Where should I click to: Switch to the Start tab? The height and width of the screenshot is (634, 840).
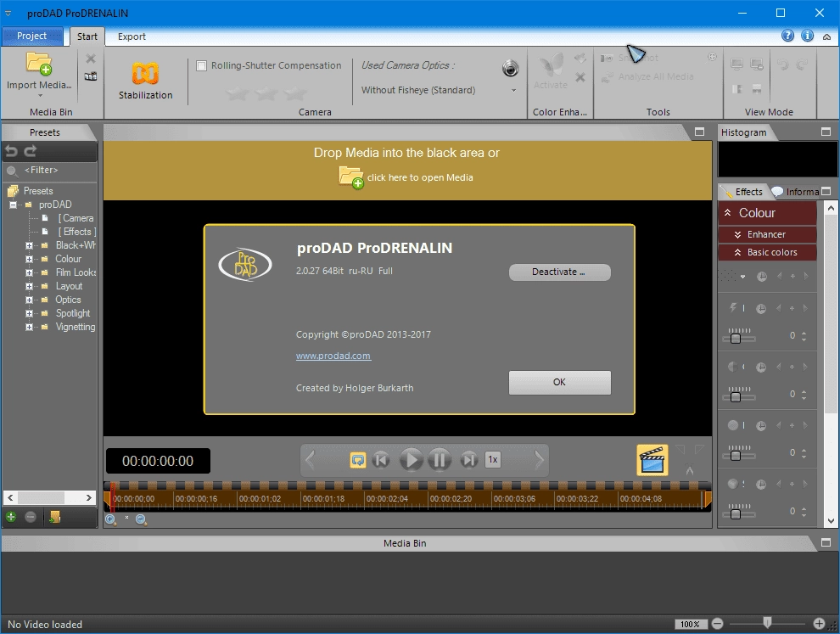tap(87, 36)
